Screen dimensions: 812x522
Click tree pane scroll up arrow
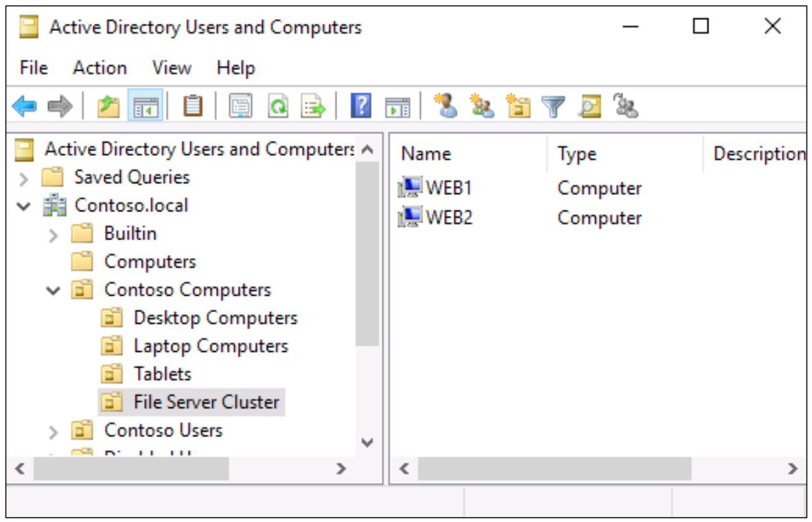click(367, 150)
